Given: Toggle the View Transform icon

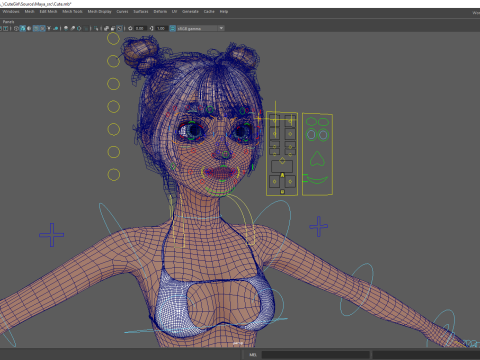Looking at the screenshot, I should (172, 28).
